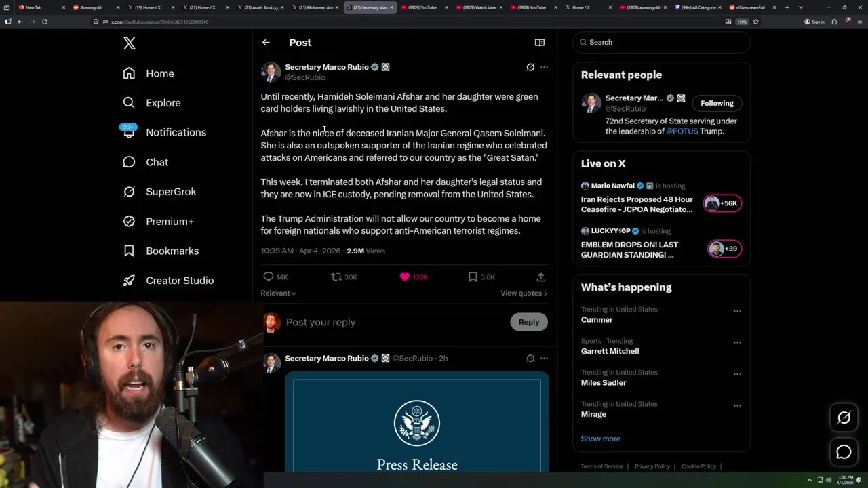Unlike the post with the pink heart
Image resolution: width=868 pixels, height=488 pixels.
click(x=405, y=277)
